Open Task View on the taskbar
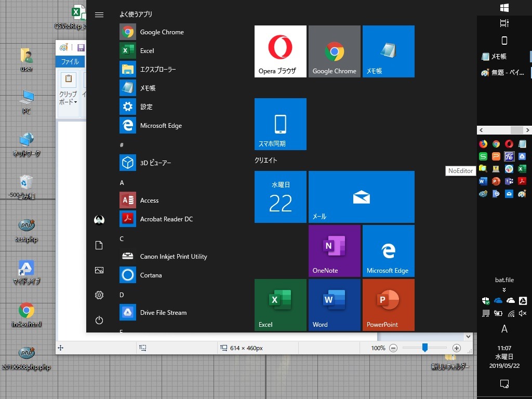This screenshot has height=399, width=532. coord(504,23)
